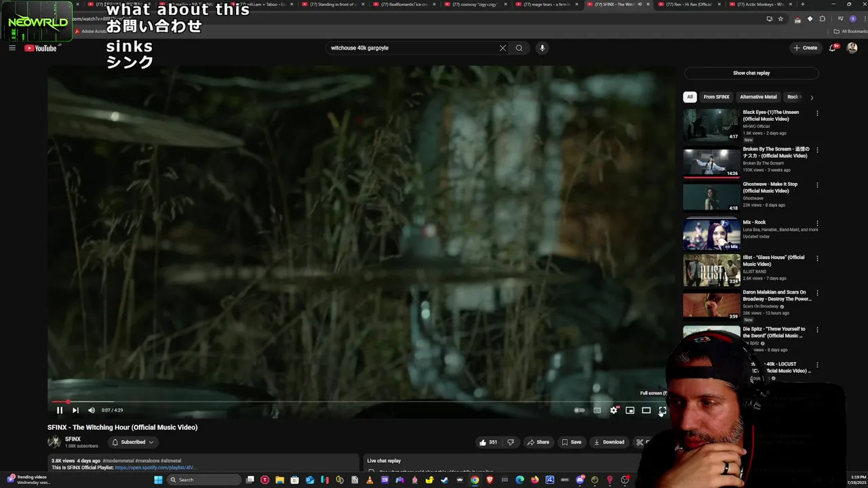Switch to theater mode icon
Image resolution: width=868 pixels, height=488 pixels.
click(x=646, y=410)
